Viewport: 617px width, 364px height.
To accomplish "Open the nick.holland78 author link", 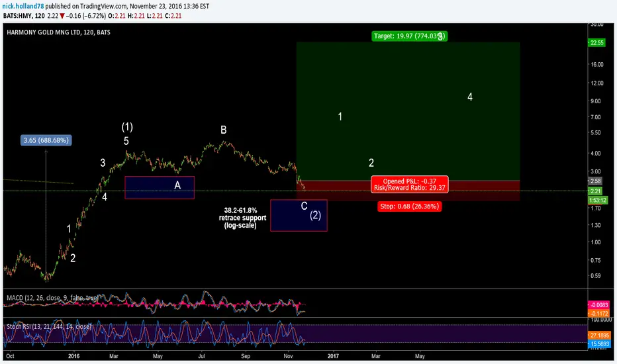I will (x=23, y=7).
